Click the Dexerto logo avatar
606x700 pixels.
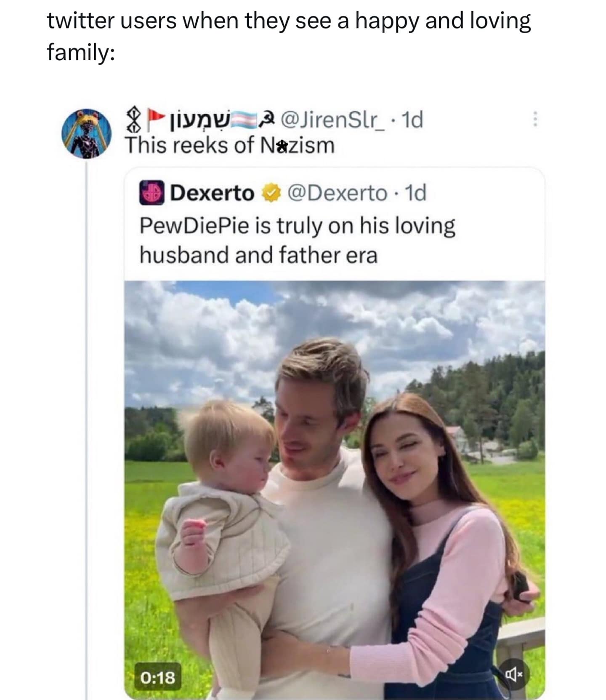[x=151, y=193]
